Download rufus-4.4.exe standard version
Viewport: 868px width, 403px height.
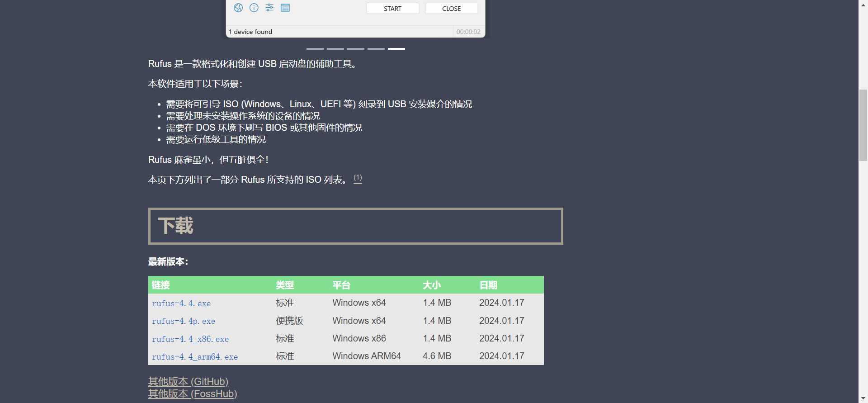[181, 303]
